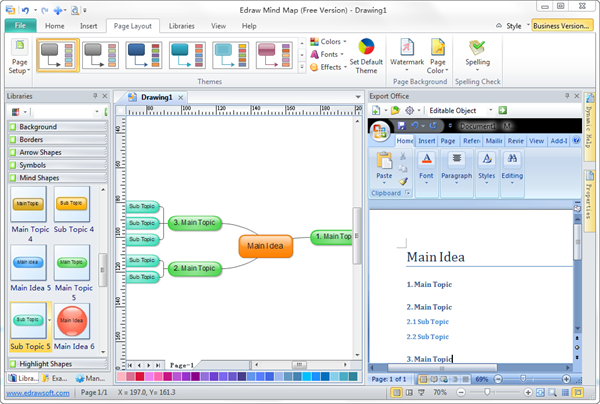The height and width of the screenshot is (404, 600).
Task: Select the 3. Main Topic node
Action: (195, 223)
